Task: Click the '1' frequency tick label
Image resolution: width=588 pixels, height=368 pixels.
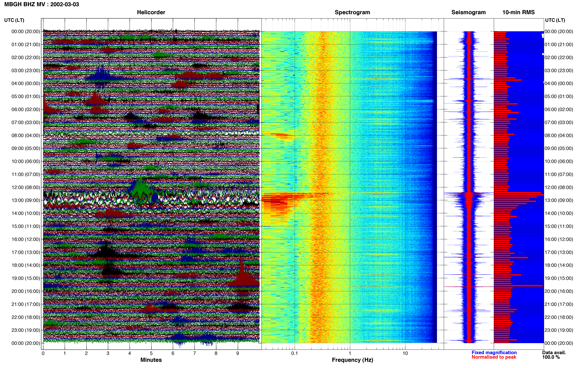Action: click(x=350, y=353)
